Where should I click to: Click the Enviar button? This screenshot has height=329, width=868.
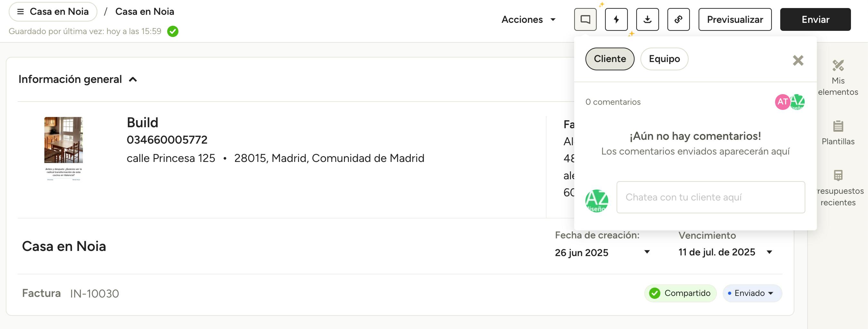click(815, 20)
